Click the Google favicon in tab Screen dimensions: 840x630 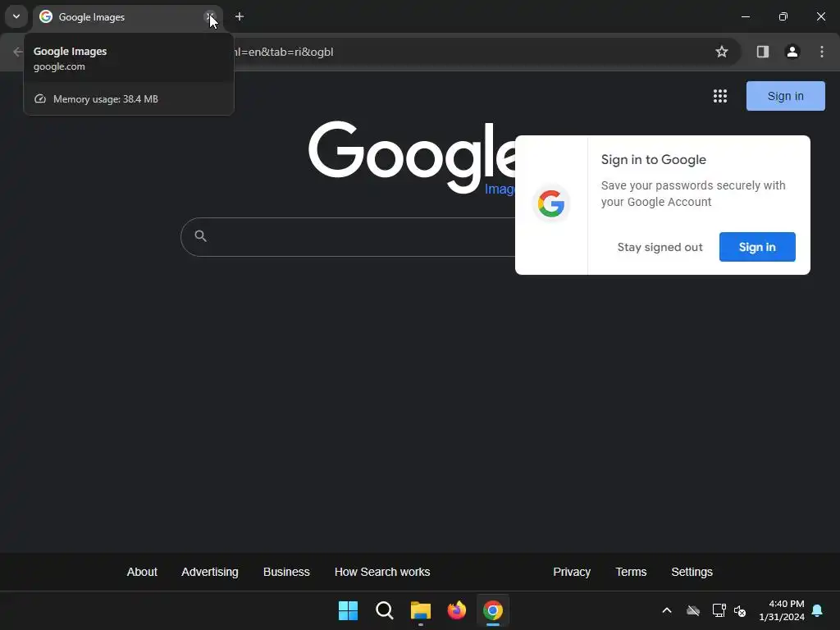pos(46,16)
